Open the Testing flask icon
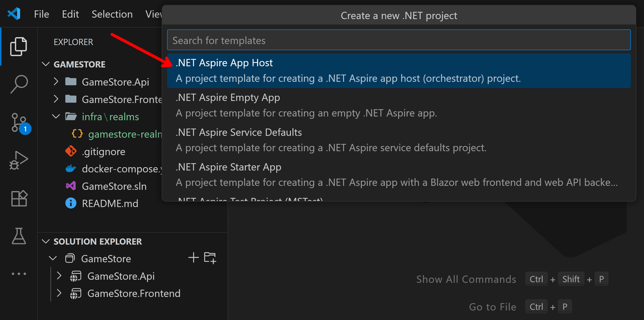 tap(19, 236)
